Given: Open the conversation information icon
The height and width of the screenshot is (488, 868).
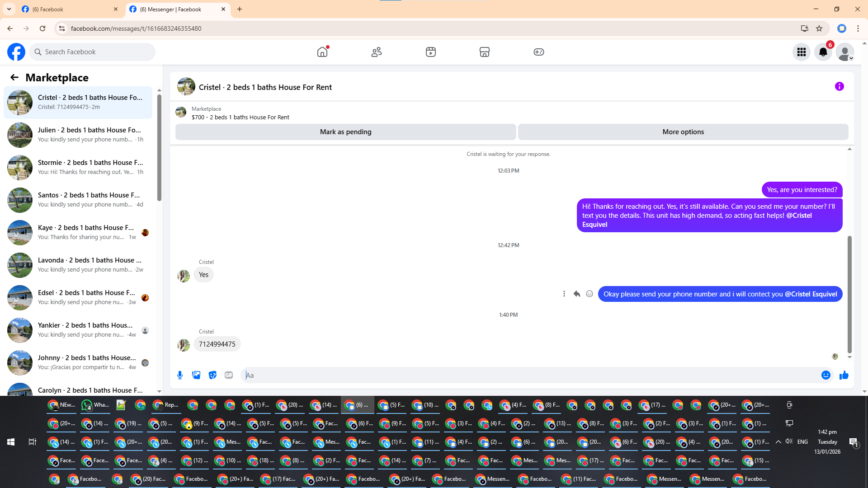Looking at the screenshot, I should pos(839,87).
